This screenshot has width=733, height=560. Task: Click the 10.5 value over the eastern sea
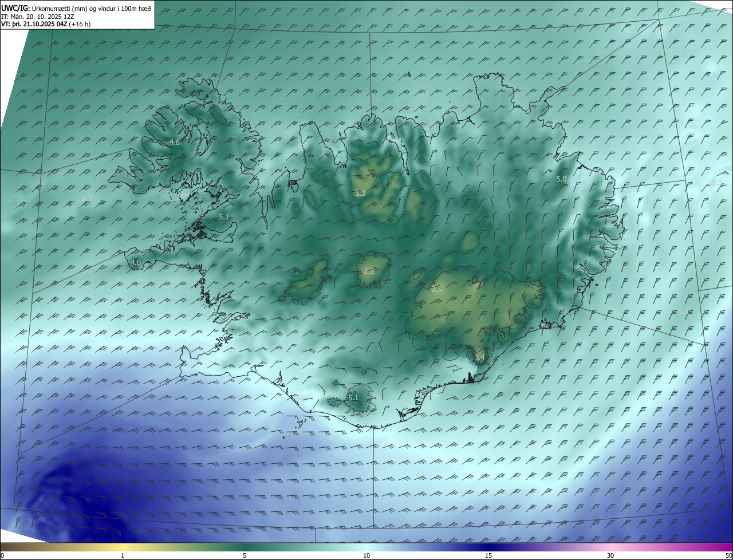[x=715, y=183]
